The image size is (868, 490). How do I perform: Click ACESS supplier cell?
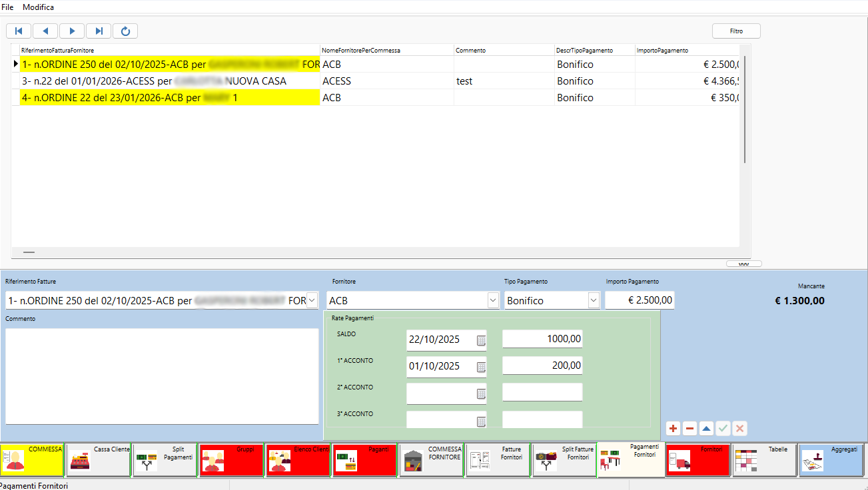[387, 81]
